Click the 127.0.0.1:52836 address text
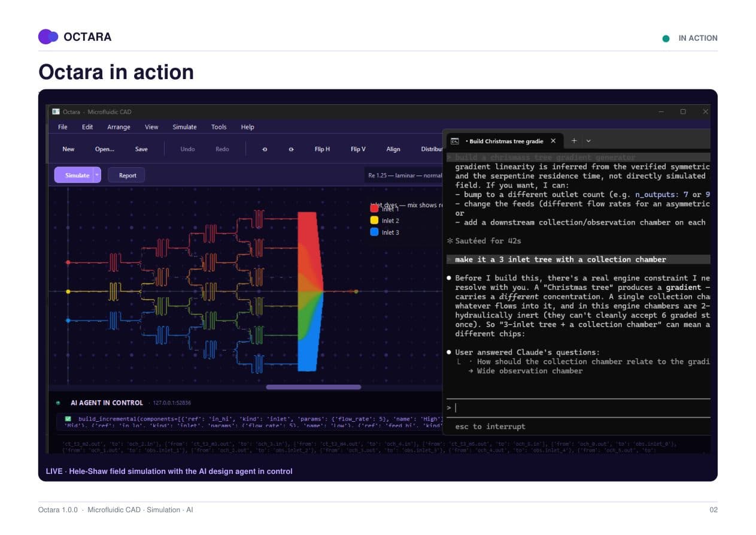Viewport: 756px width, 535px height. pyautogui.click(x=172, y=403)
